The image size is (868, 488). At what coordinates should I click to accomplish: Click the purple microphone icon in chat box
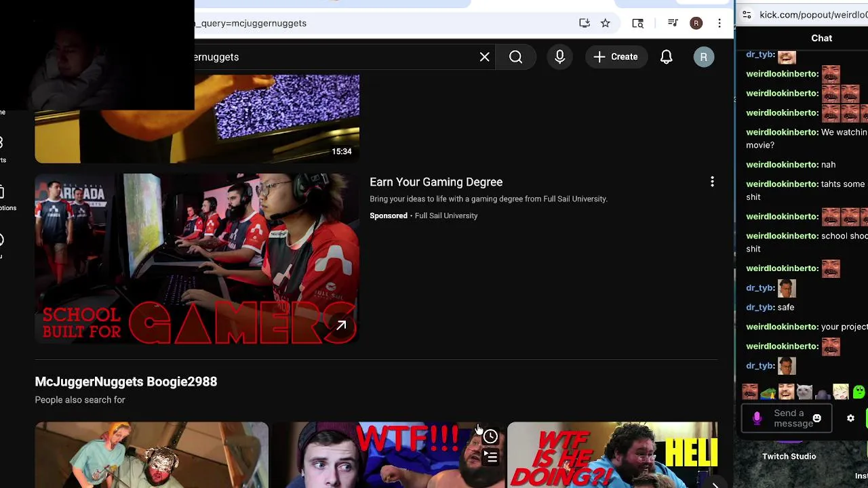(757, 419)
